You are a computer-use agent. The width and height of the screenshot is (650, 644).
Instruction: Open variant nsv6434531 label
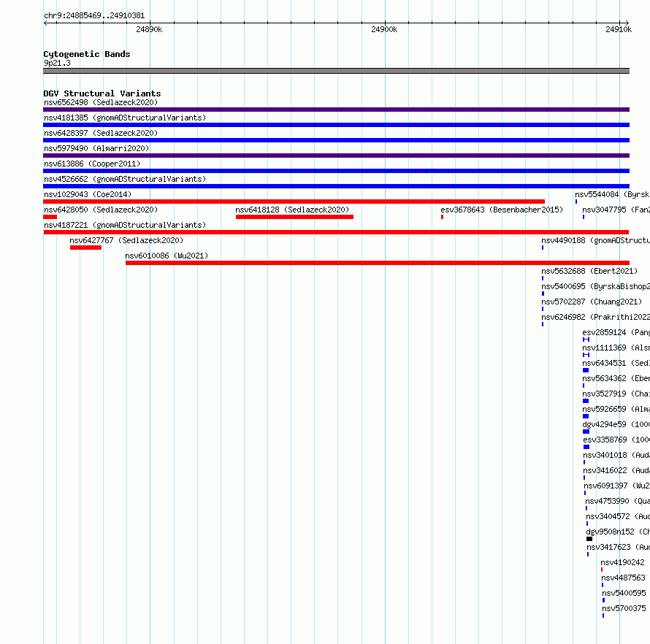point(616,363)
